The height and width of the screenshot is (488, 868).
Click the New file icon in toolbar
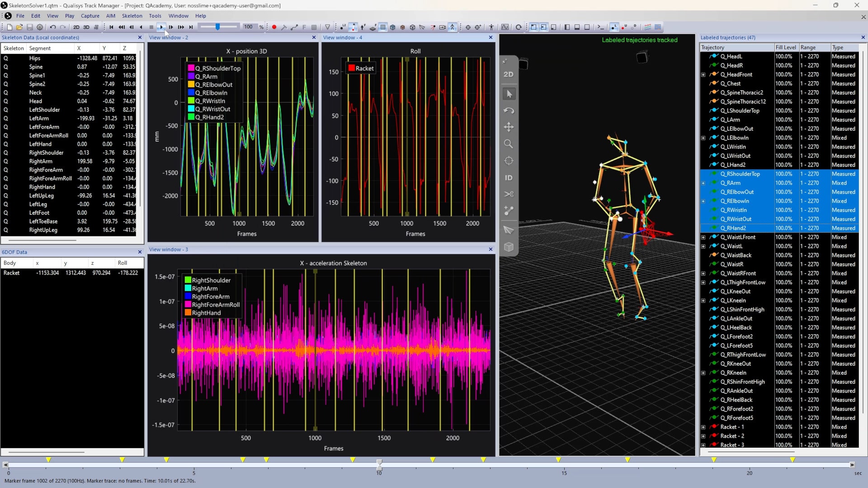coord(9,27)
